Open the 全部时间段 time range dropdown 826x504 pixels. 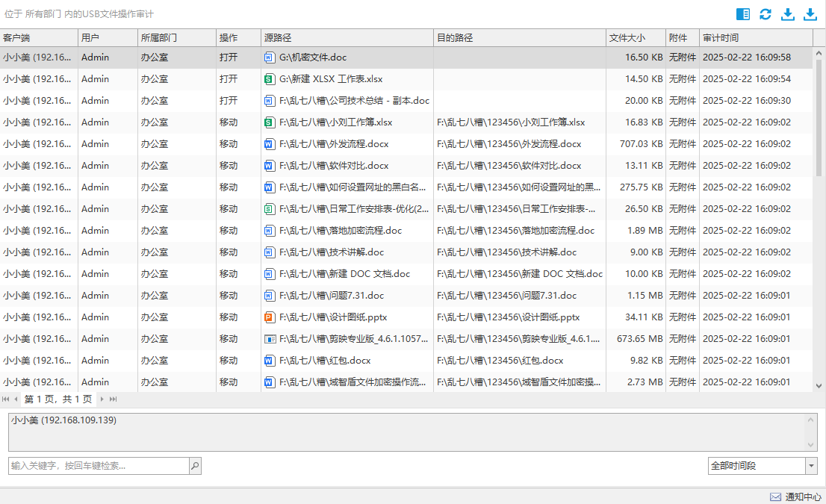811,466
